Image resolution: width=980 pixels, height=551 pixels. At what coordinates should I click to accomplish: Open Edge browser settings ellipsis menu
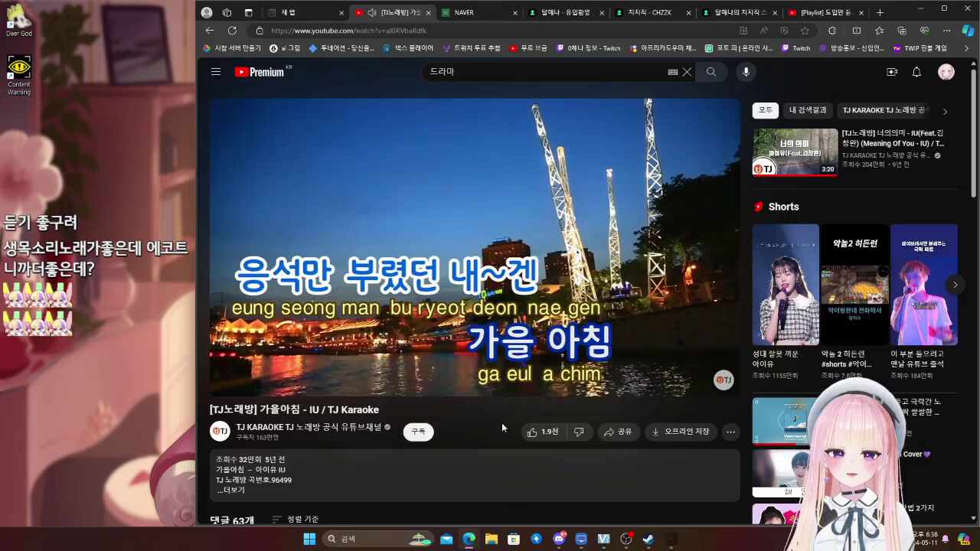click(x=947, y=31)
